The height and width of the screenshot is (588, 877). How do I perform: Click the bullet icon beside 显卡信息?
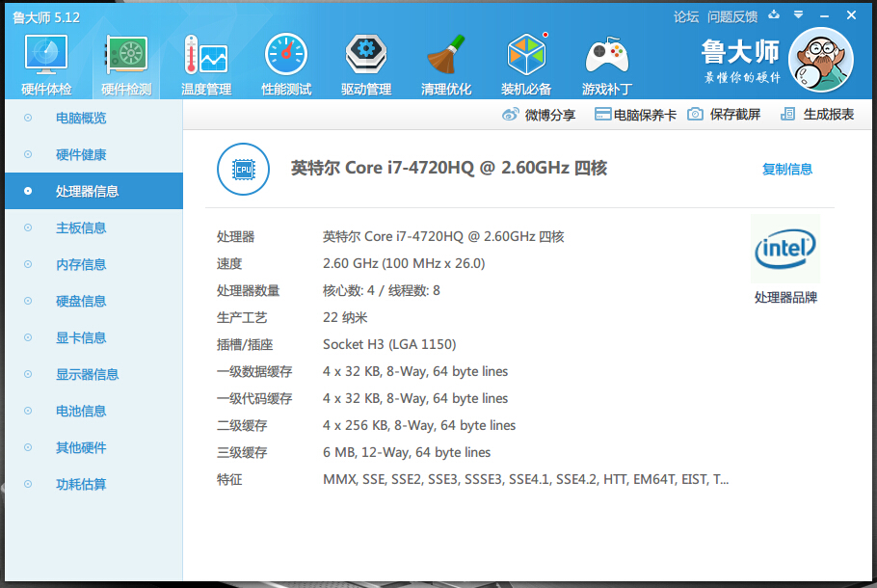click(28, 337)
